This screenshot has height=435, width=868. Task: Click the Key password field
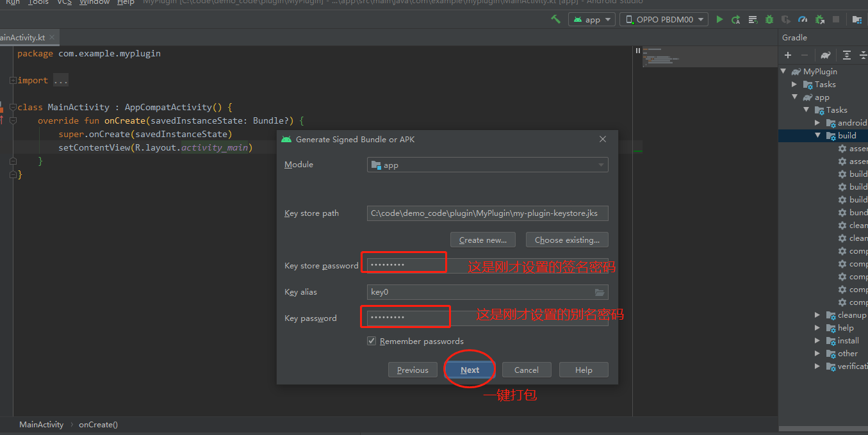pos(487,318)
